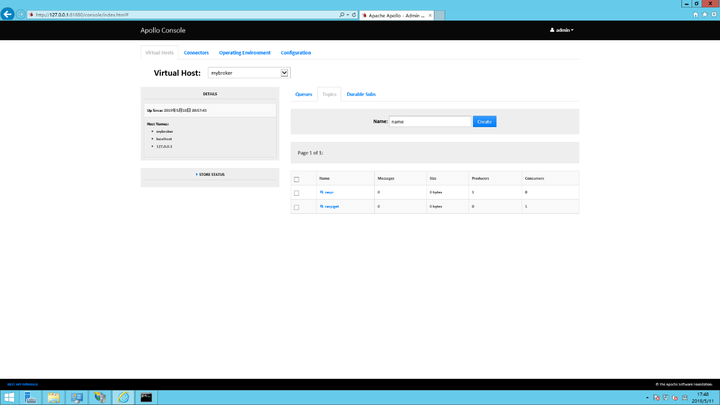
Task: Close the Apache Apollo browser tab
Action: 430,15
